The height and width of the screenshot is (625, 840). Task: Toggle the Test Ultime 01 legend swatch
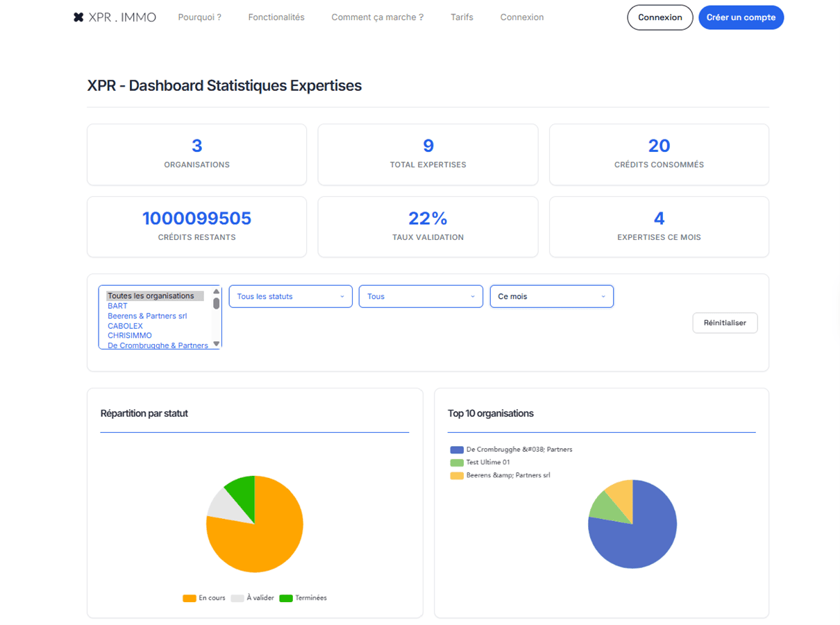point(457,463)
